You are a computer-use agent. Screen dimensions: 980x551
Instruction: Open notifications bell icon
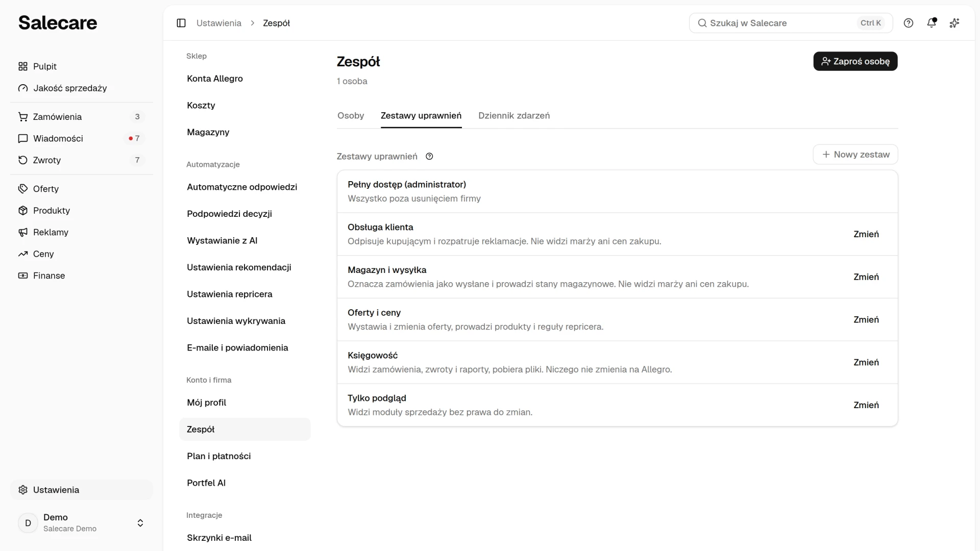[x=932, y=23]
